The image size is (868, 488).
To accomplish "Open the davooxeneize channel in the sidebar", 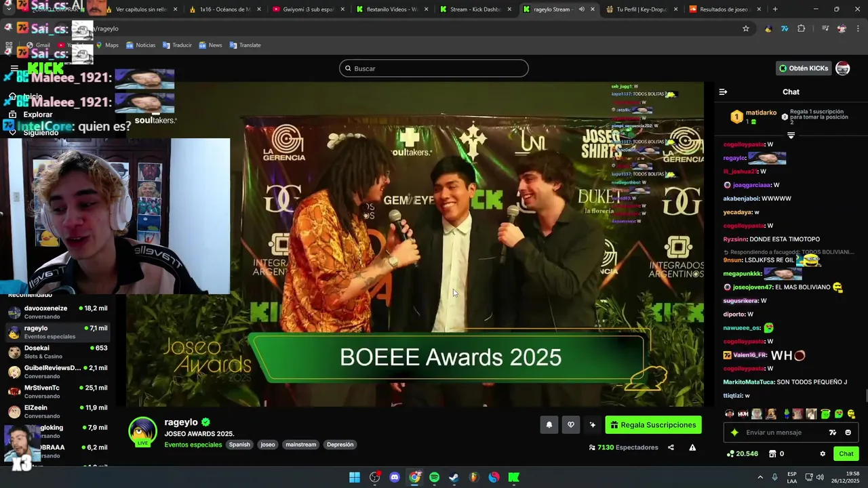I will tap(58, 312).
